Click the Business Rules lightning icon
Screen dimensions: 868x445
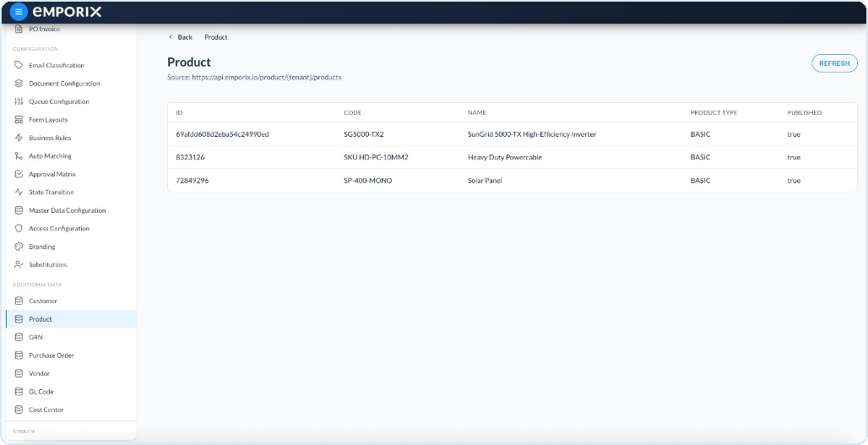19,138
